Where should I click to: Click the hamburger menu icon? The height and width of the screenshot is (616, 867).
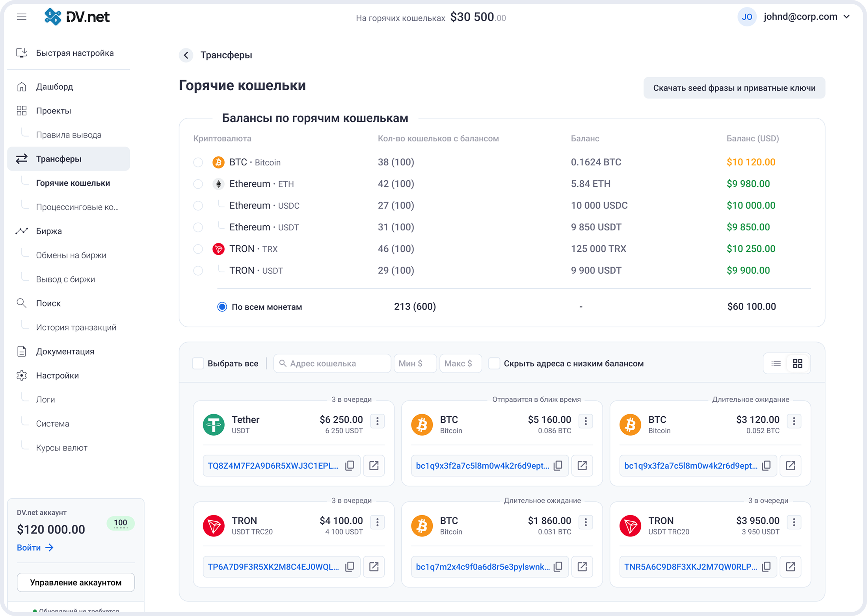pyautogui.click(x=22, y=17)
